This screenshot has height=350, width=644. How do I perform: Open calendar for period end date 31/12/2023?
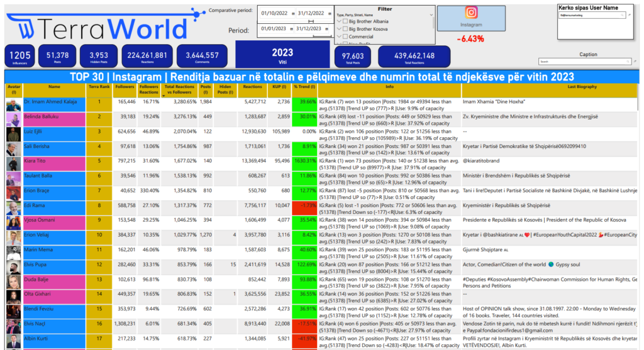pyautogui.click(x=327, y=29)
